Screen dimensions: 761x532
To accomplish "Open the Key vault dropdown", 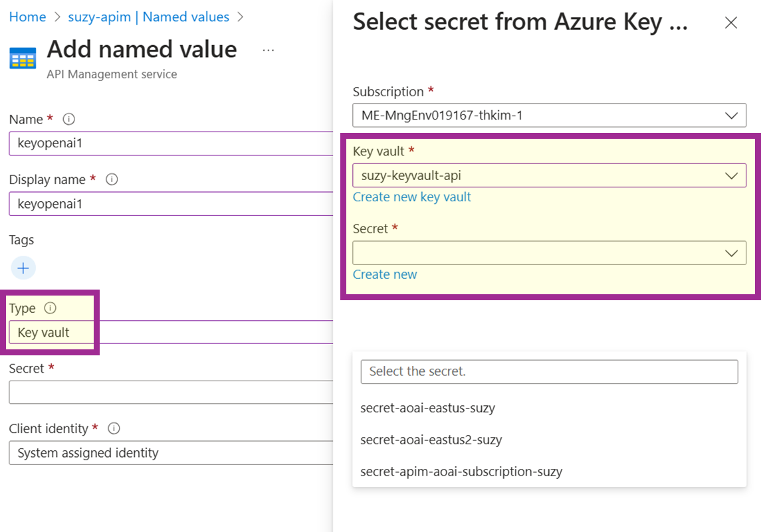I will (549, 176).
